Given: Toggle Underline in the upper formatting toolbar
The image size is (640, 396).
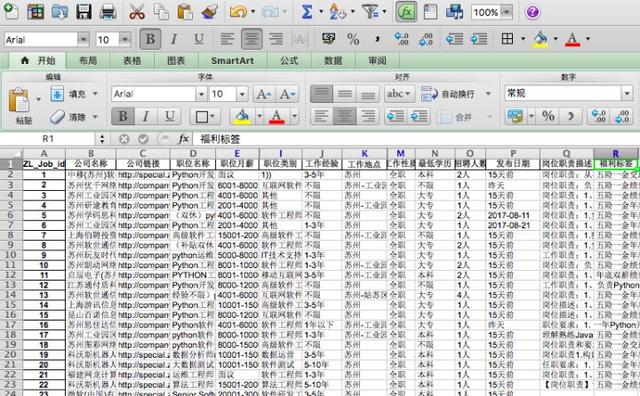Looking at the screenshot, I should [x=199, y=39].
